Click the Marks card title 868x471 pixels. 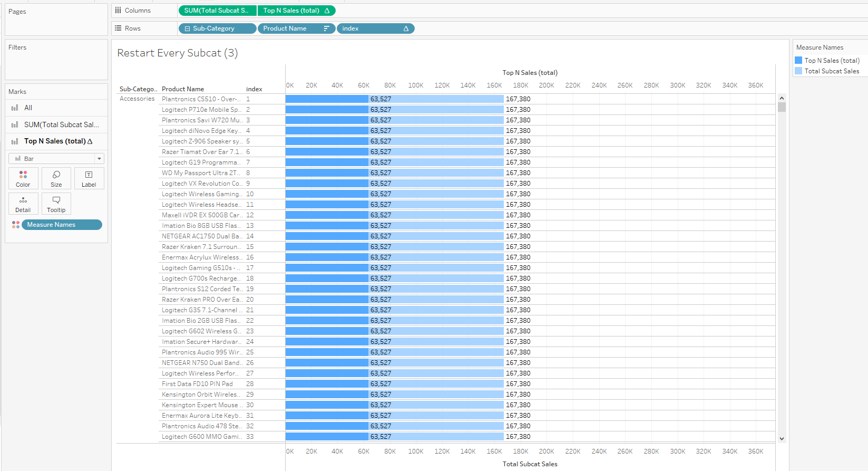pyautogui.click(x=17, y=92)
